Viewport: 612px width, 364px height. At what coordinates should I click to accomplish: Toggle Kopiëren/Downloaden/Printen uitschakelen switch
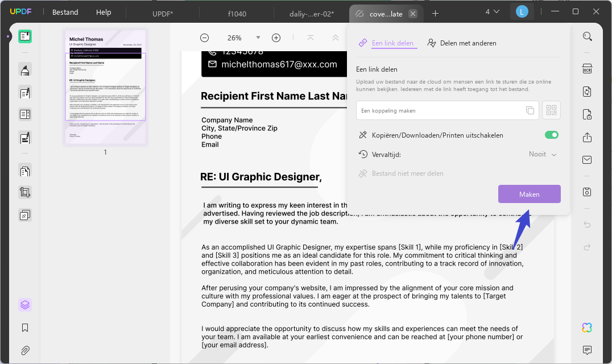pyautogui.click(x=552, y=135)
